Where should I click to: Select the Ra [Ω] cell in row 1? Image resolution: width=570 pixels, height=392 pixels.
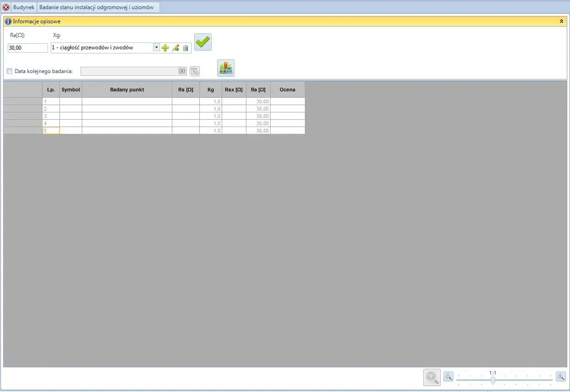(258, 101)
